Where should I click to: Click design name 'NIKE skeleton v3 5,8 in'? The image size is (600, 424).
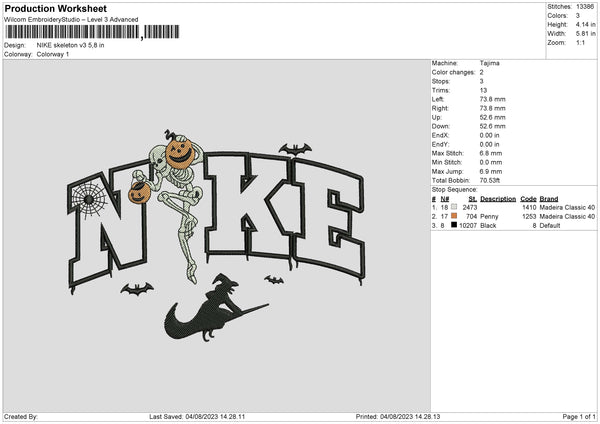tap(70, 45)
